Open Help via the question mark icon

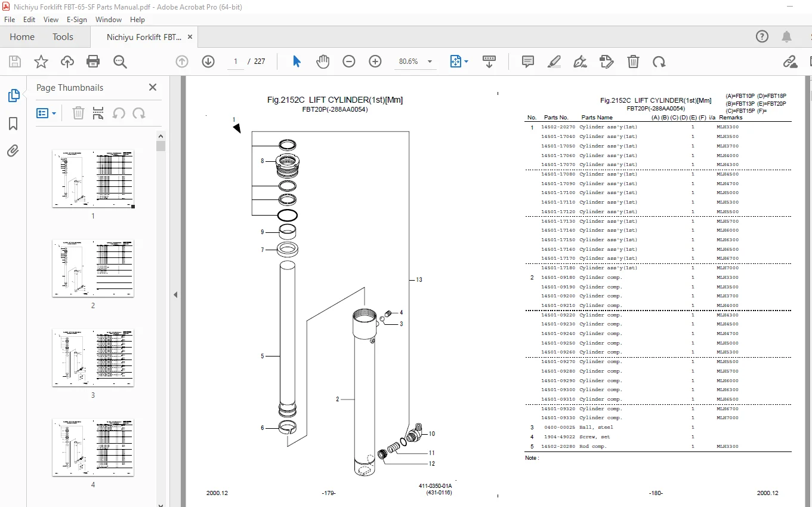[762, 36]
